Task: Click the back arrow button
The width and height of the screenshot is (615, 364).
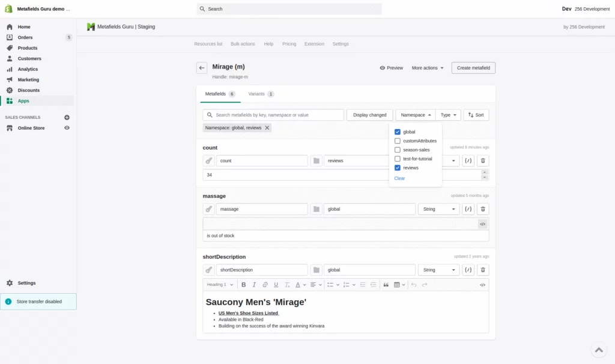Action: 202,68
